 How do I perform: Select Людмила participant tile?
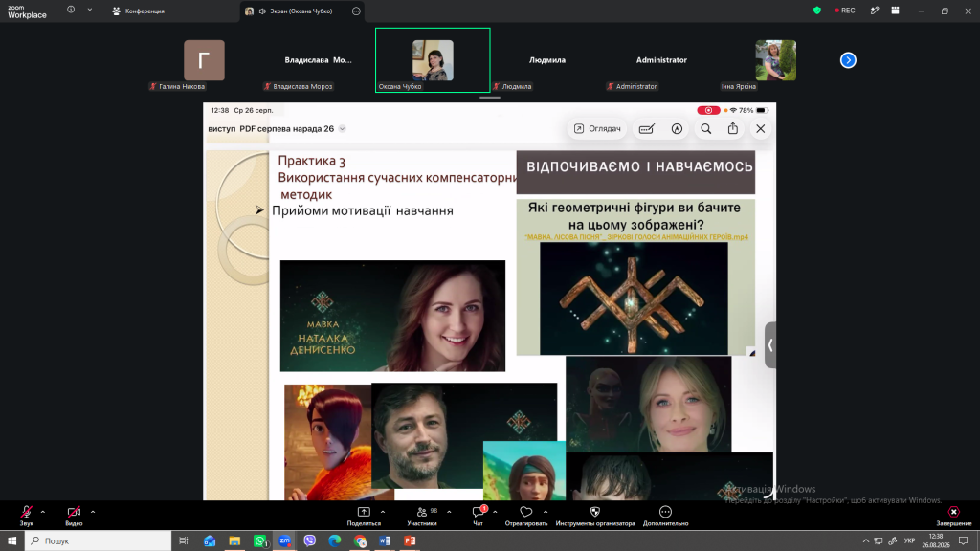(546, 60)
